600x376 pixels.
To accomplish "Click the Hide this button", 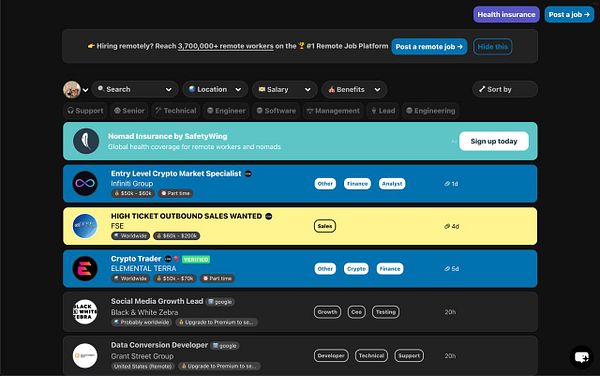I will 492,47.
